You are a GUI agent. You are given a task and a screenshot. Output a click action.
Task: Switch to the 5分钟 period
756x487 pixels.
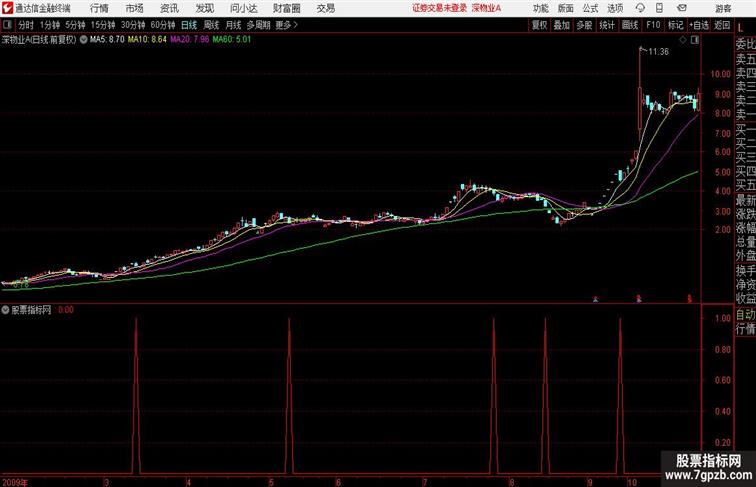pos(75,25)
